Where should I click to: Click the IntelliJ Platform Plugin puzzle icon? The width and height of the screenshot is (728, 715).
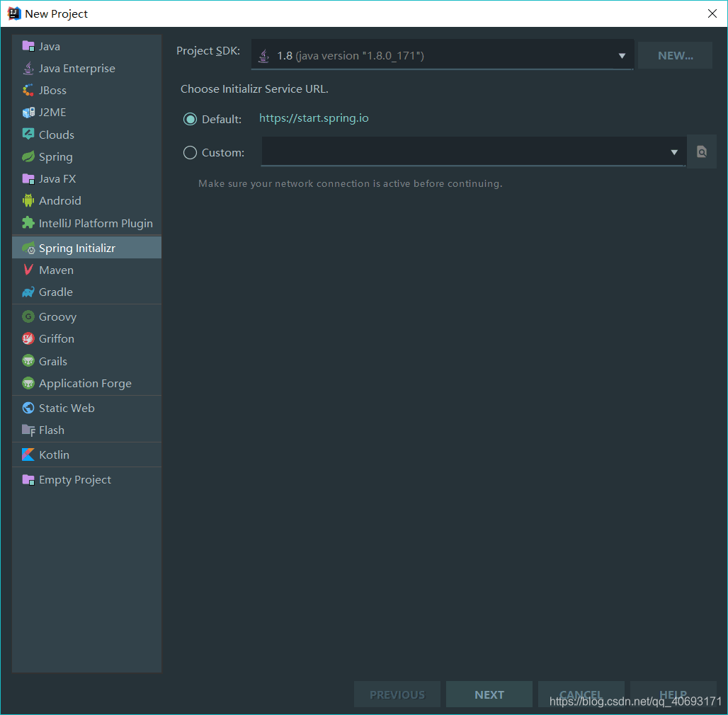[x=28, y=223]
